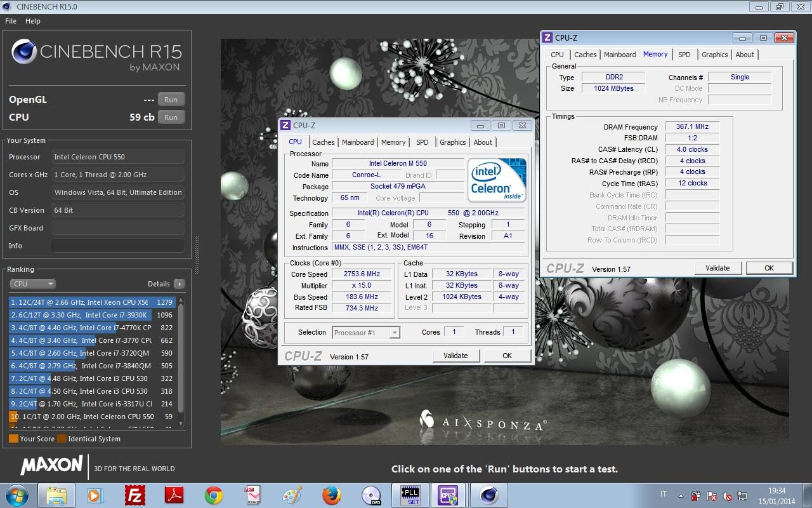
Task: Open Graphics tab in Memory CPU-Z window
Action: [715, 55]
